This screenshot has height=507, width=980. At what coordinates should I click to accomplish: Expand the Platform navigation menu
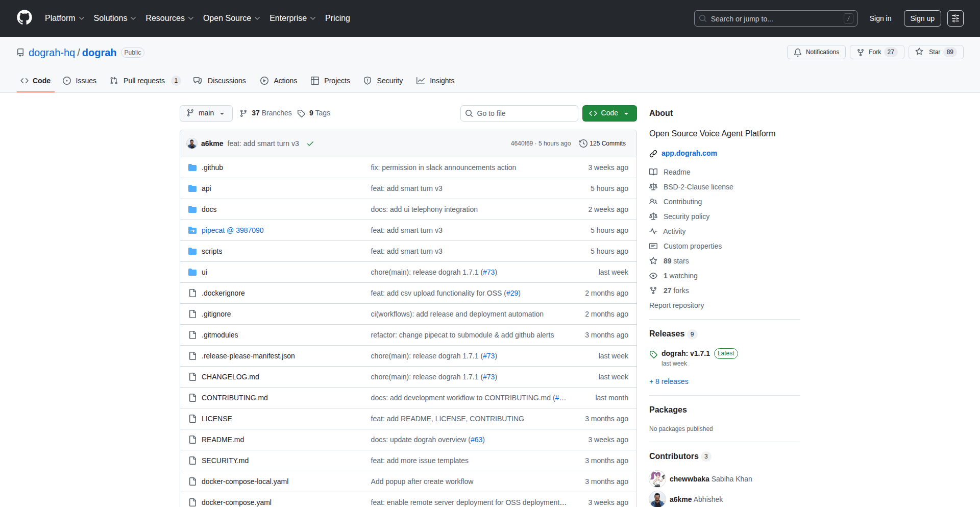pyautogui.click(x=64, y=18)
